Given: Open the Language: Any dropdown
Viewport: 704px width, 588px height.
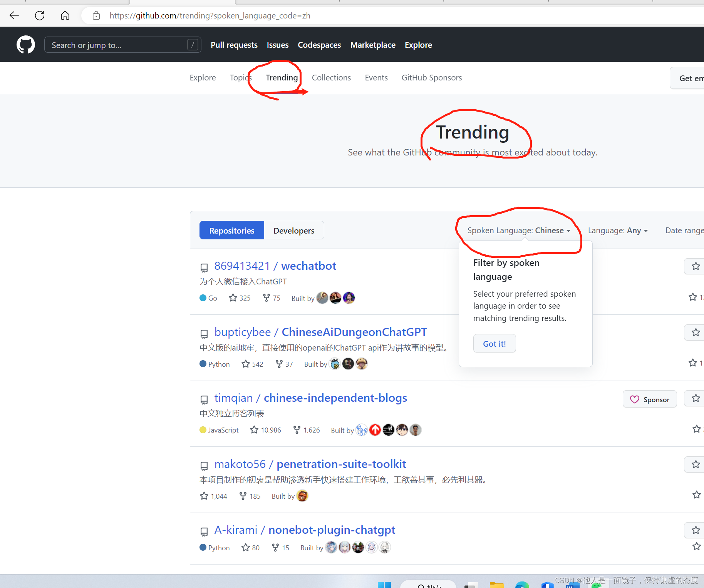Looking at the screenshot, I should [x=618, y=231].
